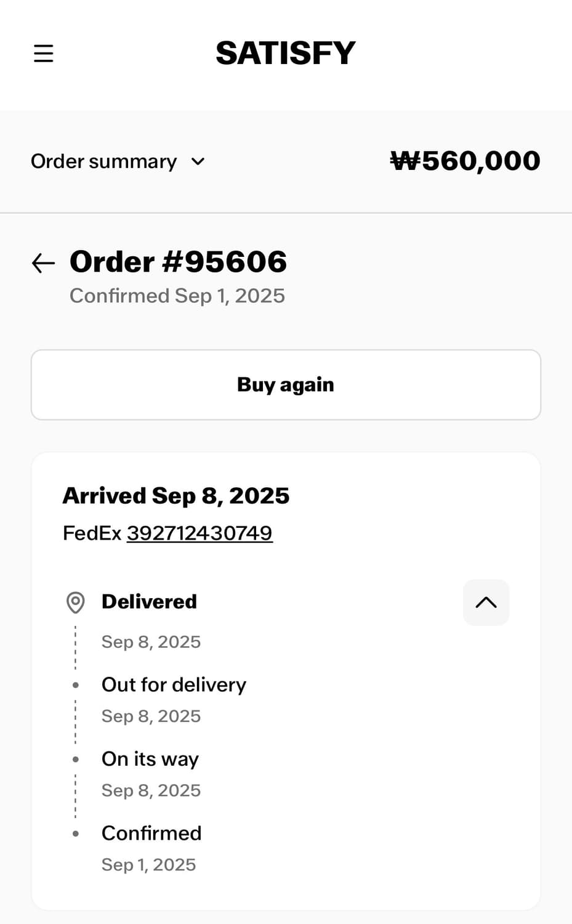Viewport: 572px width, 924px height.
Task: Select the Confirmed step in the timeline
Action: pos(151,833)
